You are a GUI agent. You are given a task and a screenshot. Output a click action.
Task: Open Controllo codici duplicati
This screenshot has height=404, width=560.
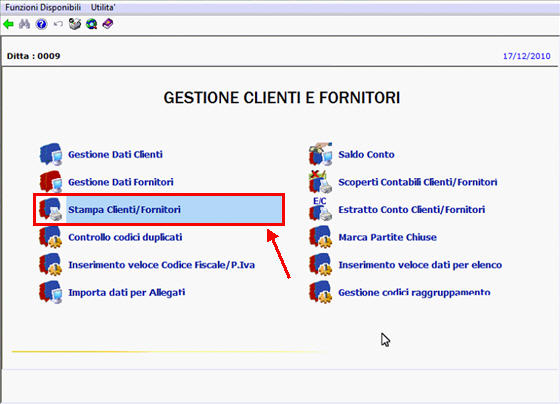coord(125,237)
